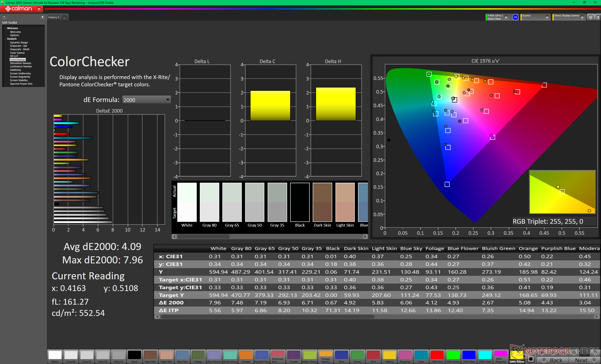The width and height of the screenshot is (601, 364).
Task: Expand the Source dropdown
Action: (536, 17)
